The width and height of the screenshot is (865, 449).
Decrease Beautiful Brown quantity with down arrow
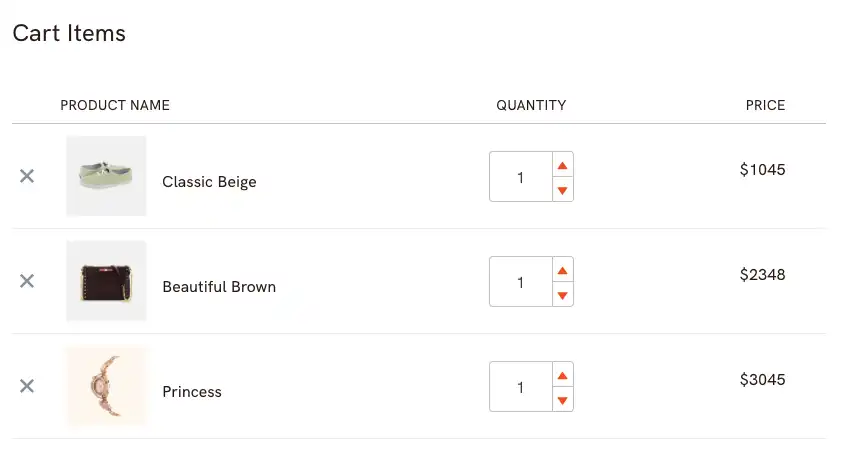563,295
